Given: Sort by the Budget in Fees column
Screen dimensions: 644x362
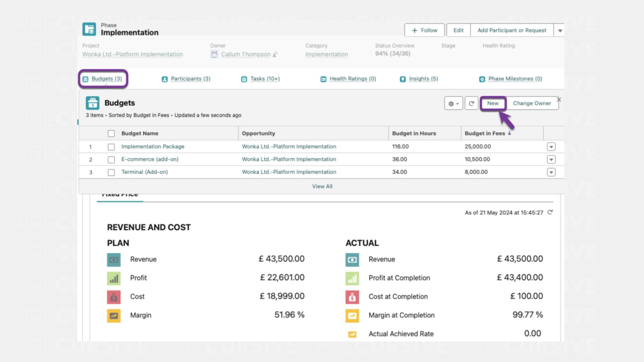Looking at the screenshot, I should tap(485, 134).
